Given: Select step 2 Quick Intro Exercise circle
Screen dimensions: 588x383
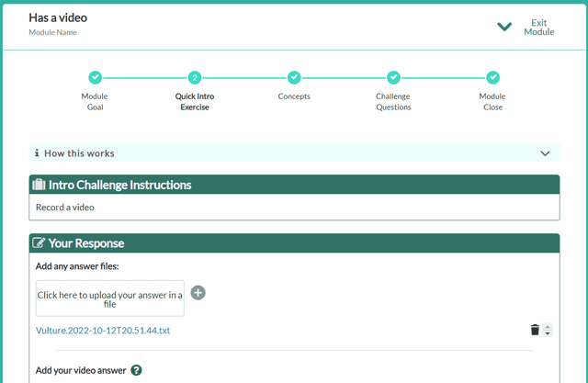Looking at the screenshot, I should coord(194,78).
